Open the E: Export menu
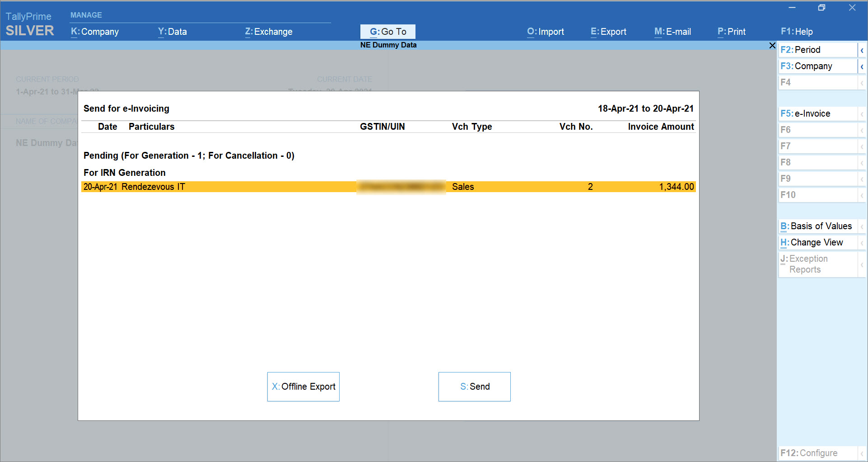The height and width of the screenshot is (462, 868). (x=608, y=32)
